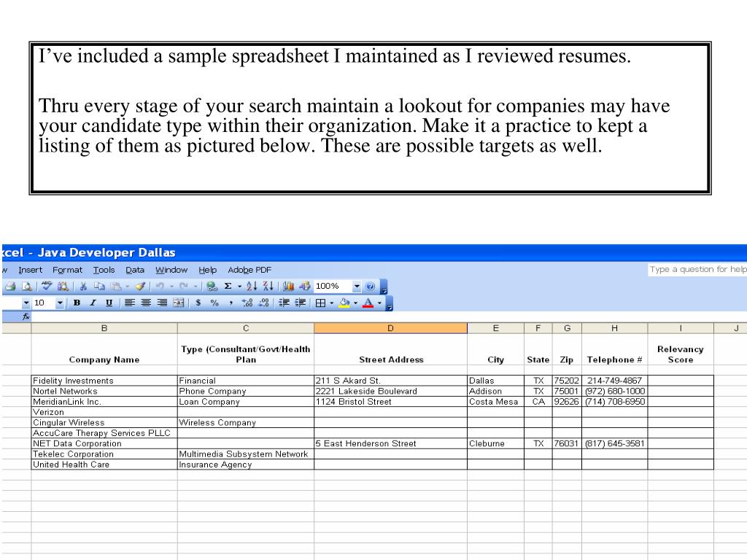This screenshot has width=747, height=560.
Task: Open the Research binoculars tool
Action: (x=63, y=286)
